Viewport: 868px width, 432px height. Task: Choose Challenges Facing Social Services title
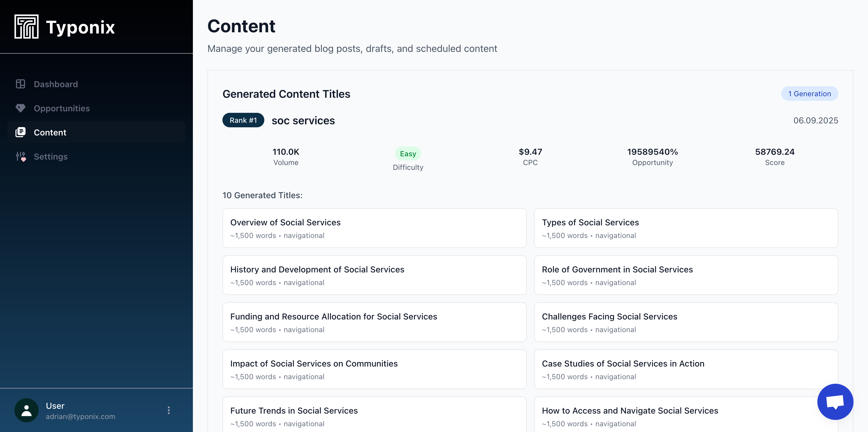coord(686,322)
